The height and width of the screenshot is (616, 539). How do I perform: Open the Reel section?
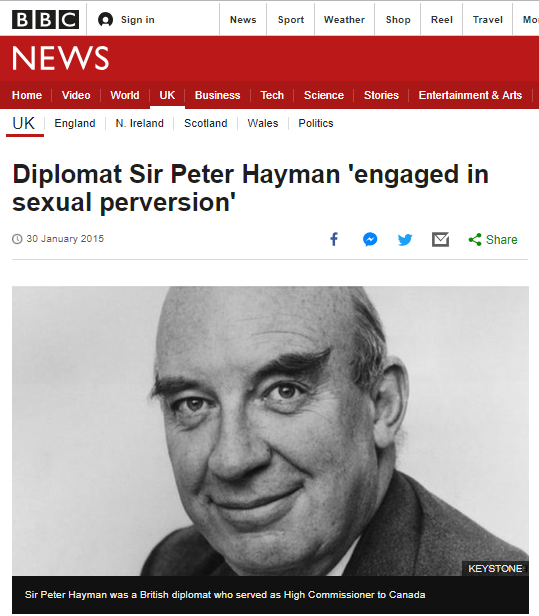coord(442,20)
